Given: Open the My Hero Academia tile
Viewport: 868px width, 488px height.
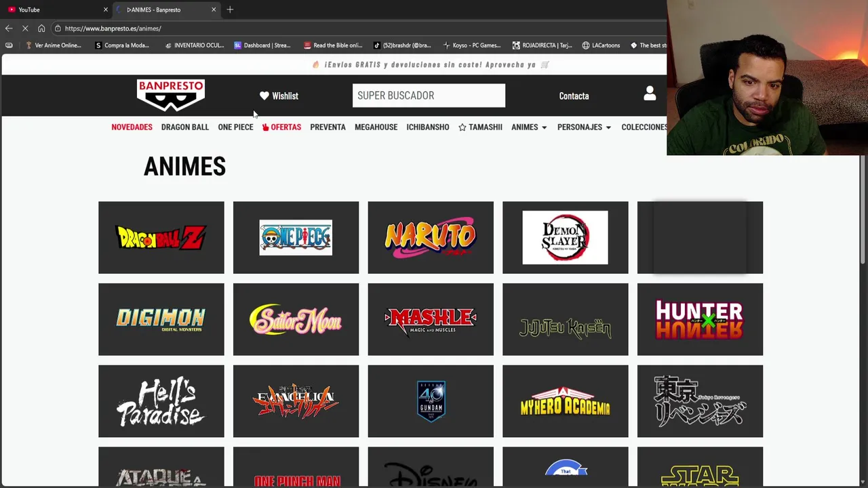Looking at the screenshot, I should tap(566, 401).
